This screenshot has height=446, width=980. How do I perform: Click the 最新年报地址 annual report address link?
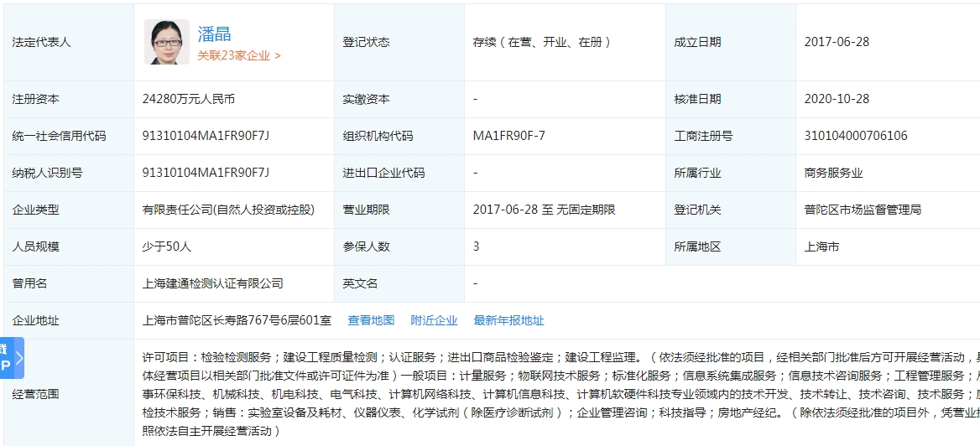508,320
